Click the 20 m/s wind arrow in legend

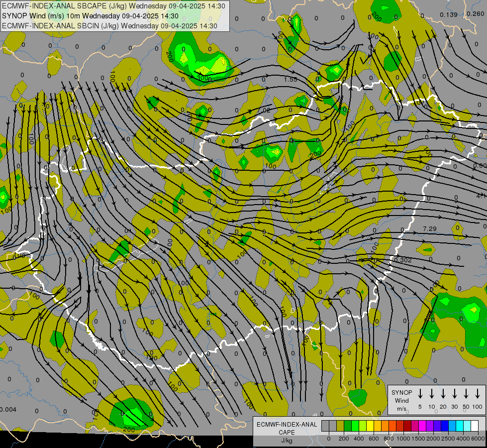(443, 393)
